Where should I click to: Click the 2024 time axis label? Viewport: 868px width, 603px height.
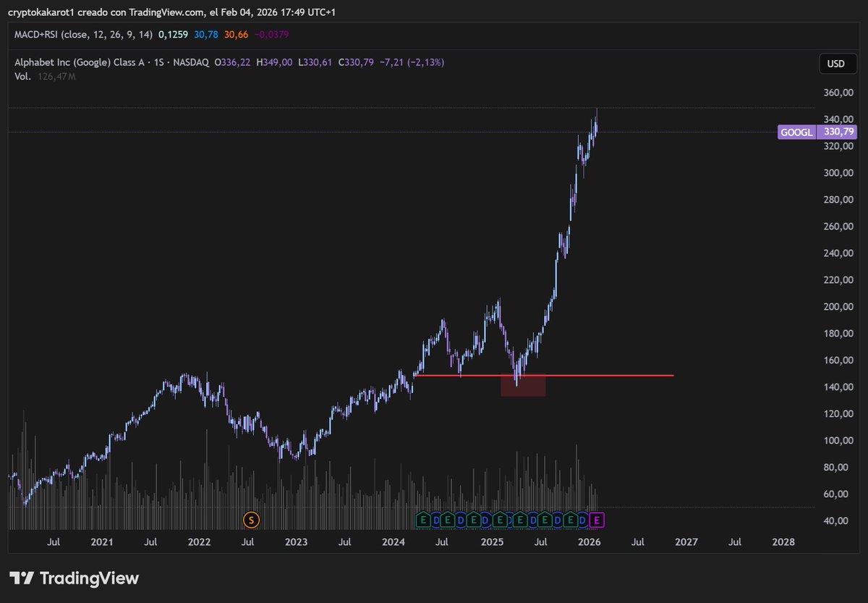[x=393, y=541]
